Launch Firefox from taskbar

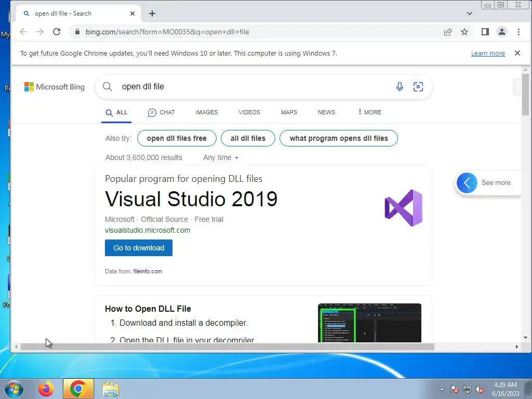point(46,389)
